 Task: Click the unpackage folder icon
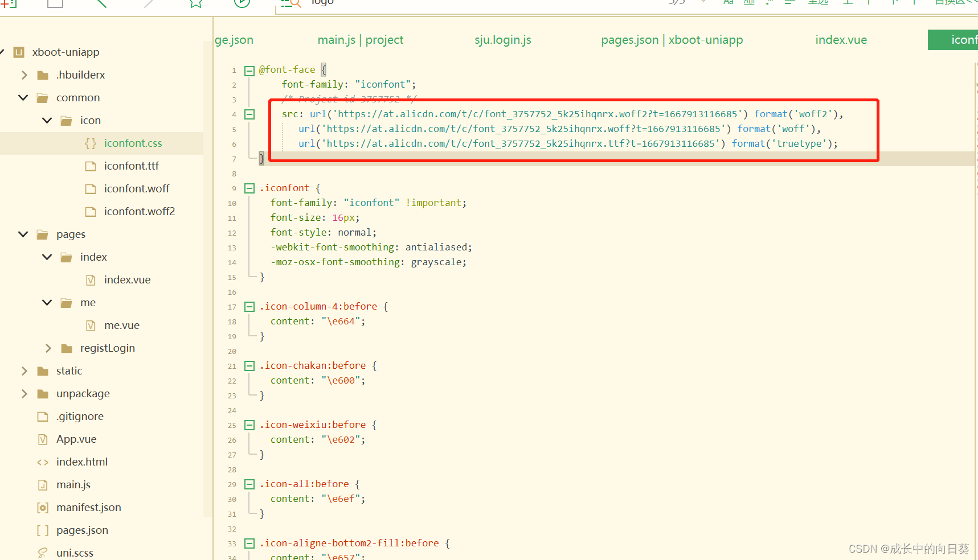click(x=43, y=394)
